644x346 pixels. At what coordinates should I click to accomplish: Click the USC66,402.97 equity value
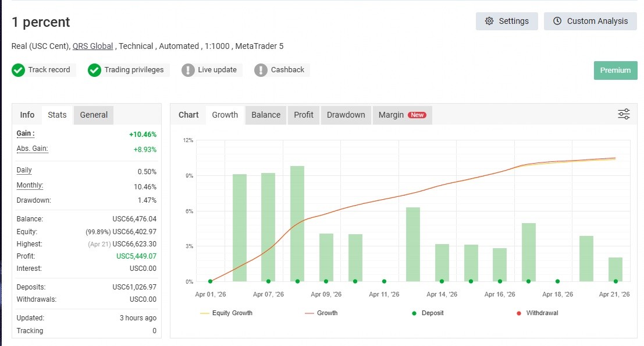click(x=134, y=232)
